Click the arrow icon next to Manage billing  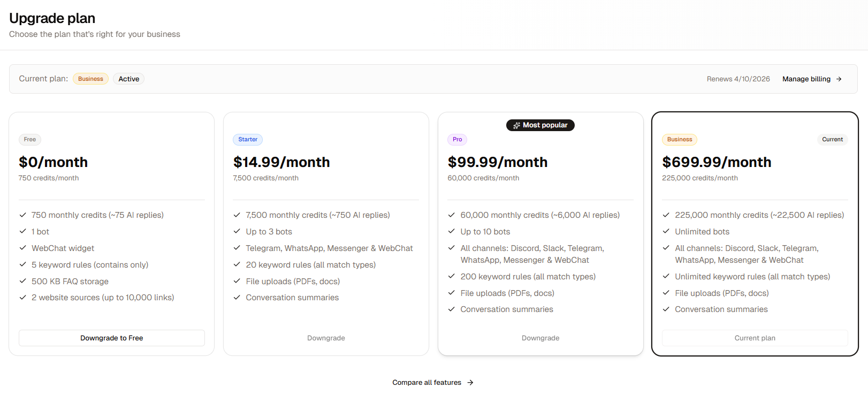(839, 79)
